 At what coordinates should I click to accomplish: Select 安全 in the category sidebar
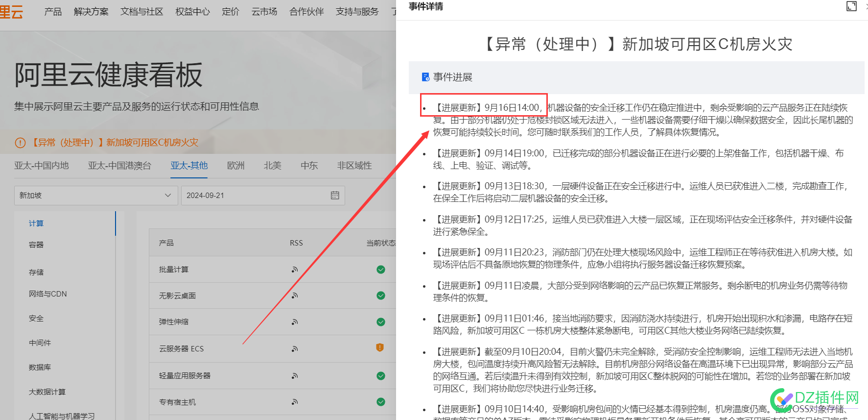click(x=36, y=319)
